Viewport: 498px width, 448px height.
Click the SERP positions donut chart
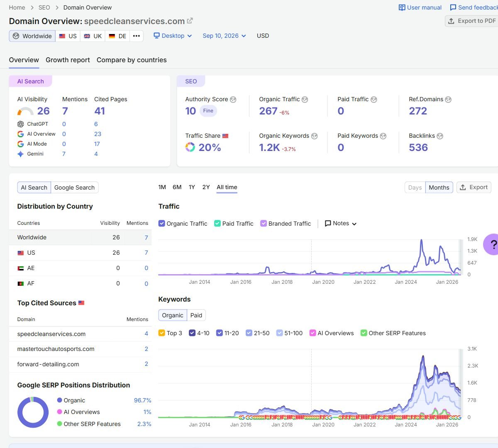pyautogui.click(x=33, y=412)
